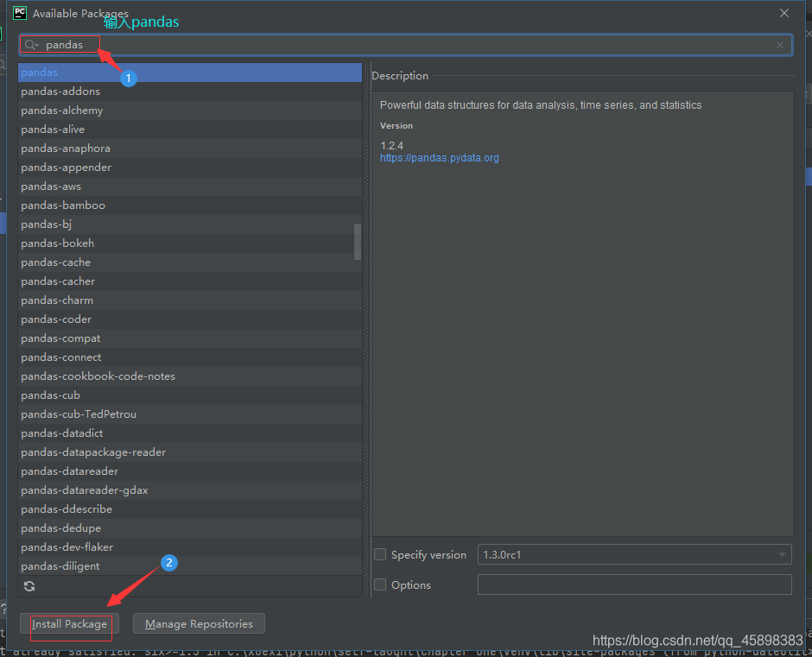Close the Available Packages dialog

784,13
